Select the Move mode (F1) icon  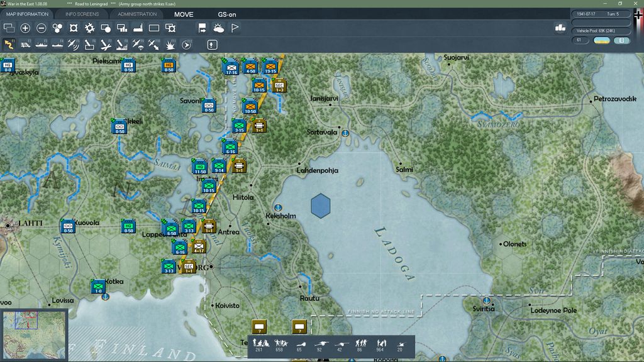[9, 45]
